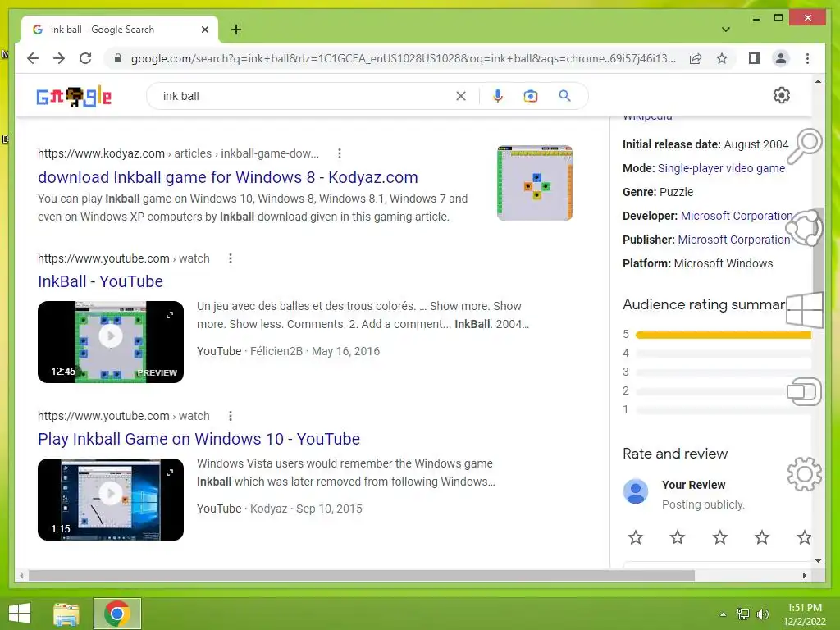Click the URL address bar

(403, 58)
